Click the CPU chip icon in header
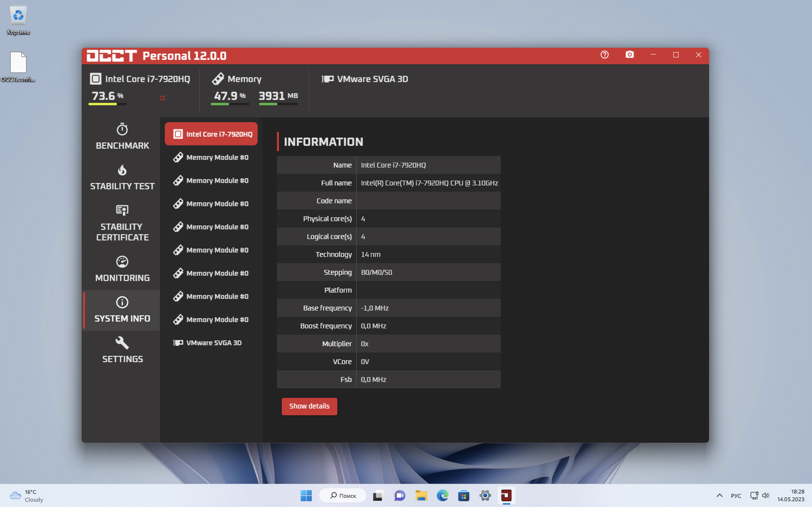This screenshot has width=812, height=507. (x=95, y=79)
